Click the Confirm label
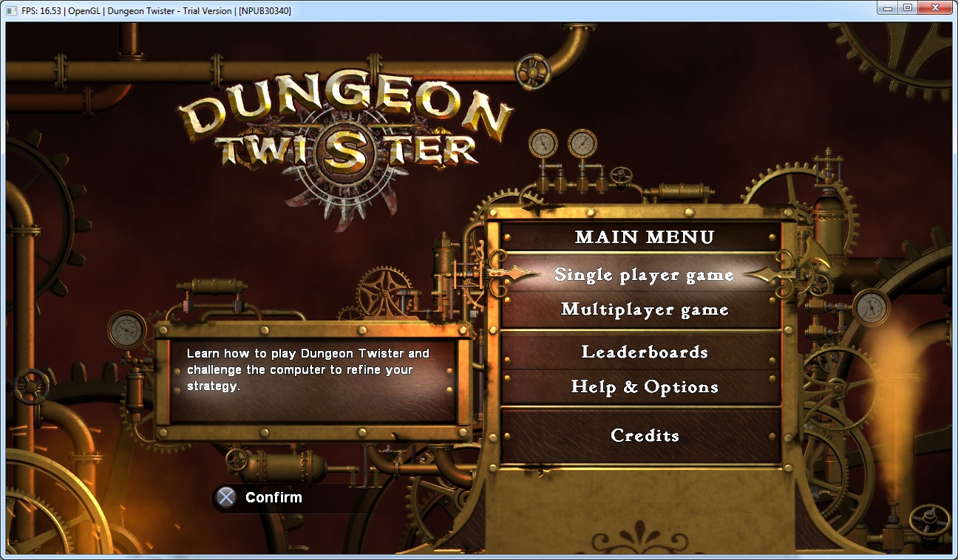 pos(274,497)
